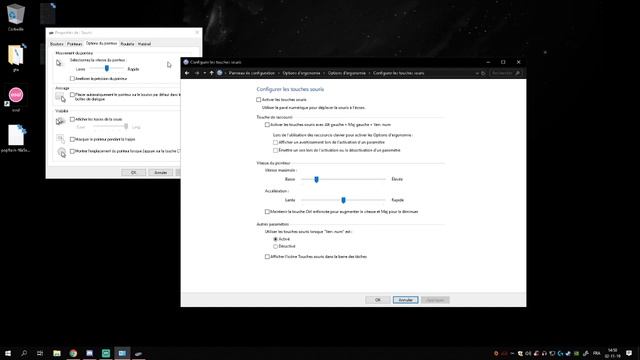Click Annuler in Mouse Properties dialog

[x=160, y=173]
